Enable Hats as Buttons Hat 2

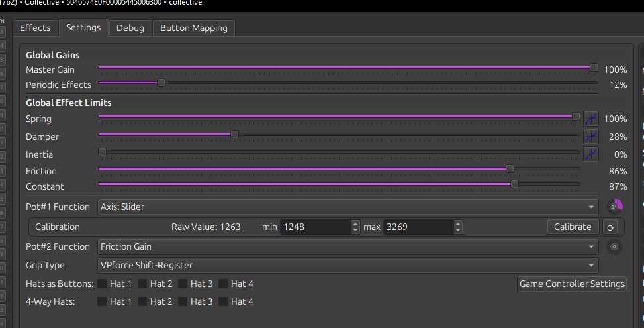pyautogui.click(x=142, y=284)
